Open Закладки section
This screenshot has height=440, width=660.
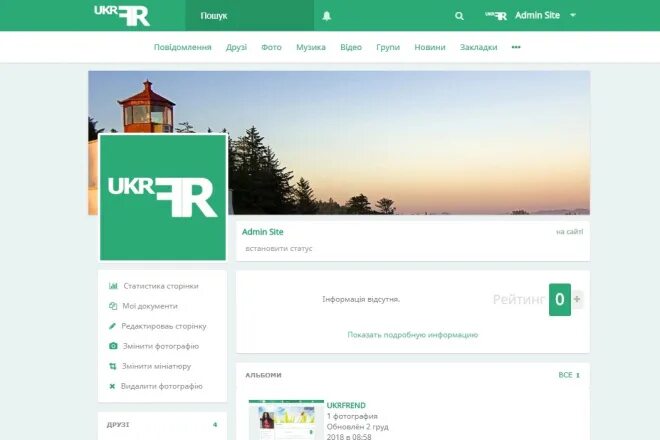tap(479, 47)
